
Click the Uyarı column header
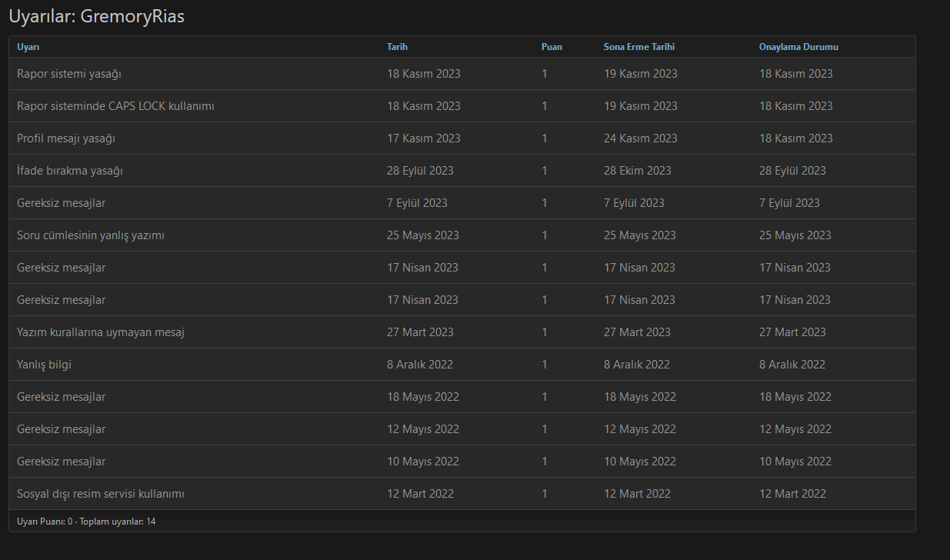pyautogui.click(x=28, y=47)
